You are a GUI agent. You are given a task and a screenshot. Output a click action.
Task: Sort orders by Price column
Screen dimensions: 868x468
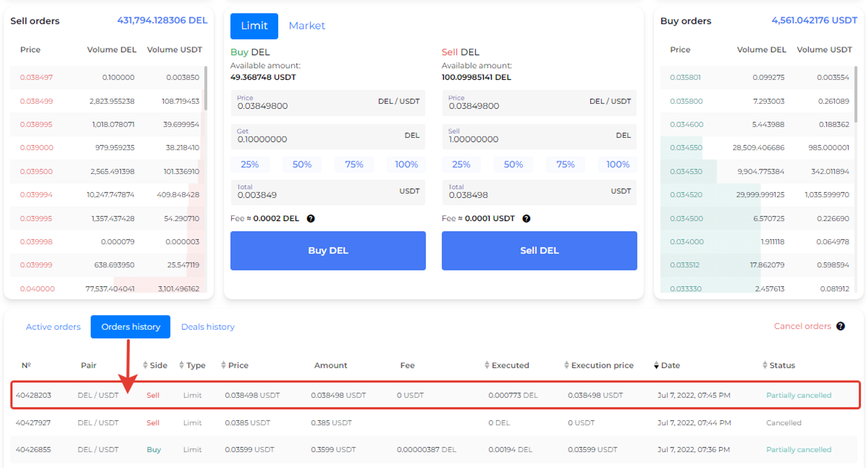tap(234, 365)
